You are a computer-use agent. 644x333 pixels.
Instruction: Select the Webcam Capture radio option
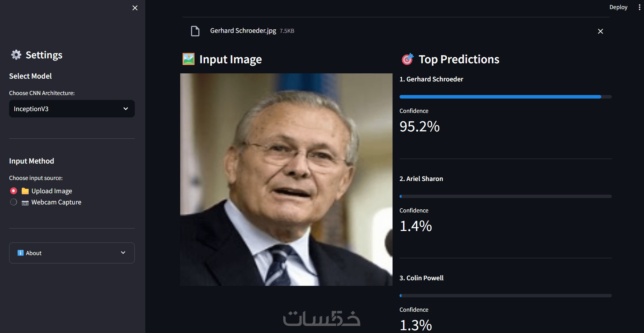14,202
